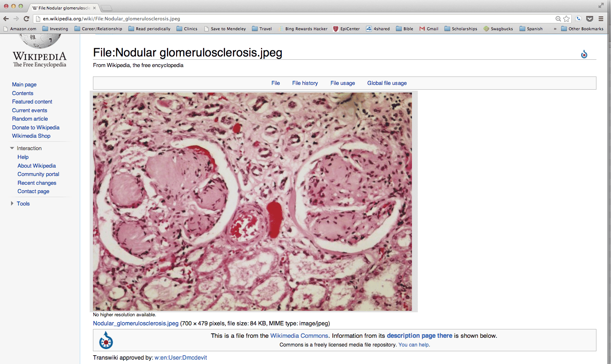This screenshot has width=611, height=364.
Task: Click the Save to Mendeley bookmarklet
Action: (x=225, y=29)
